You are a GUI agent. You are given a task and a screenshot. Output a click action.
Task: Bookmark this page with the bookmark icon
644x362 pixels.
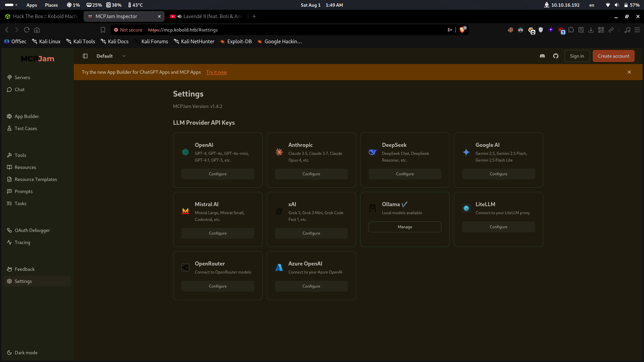point(103,30)
